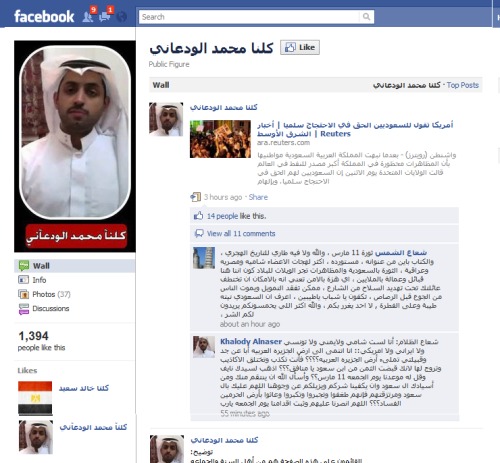This screenshot has height=463, width=500.
Task: Open globe notifications icon
Action: click(122, 16)
